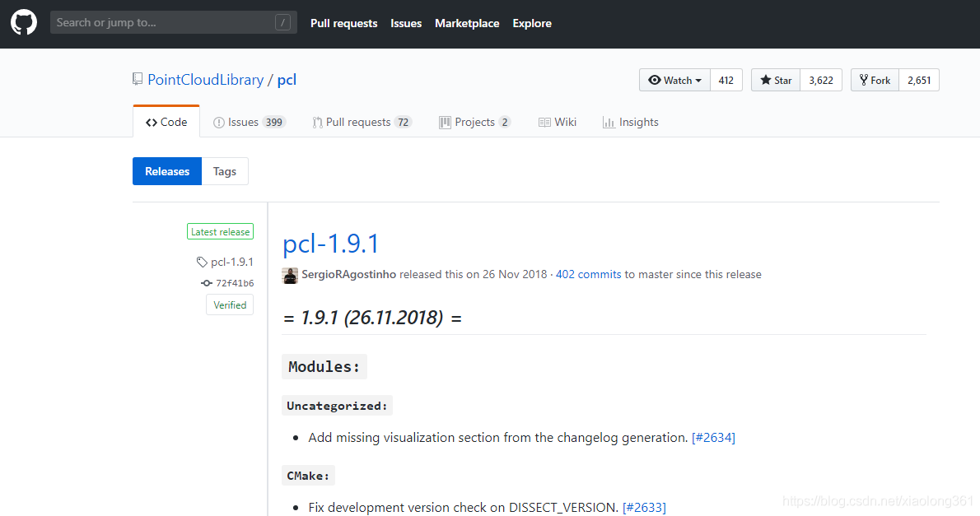Click SergioRAgostinho avatar image
Screen dimensions: 980x516
290,275
